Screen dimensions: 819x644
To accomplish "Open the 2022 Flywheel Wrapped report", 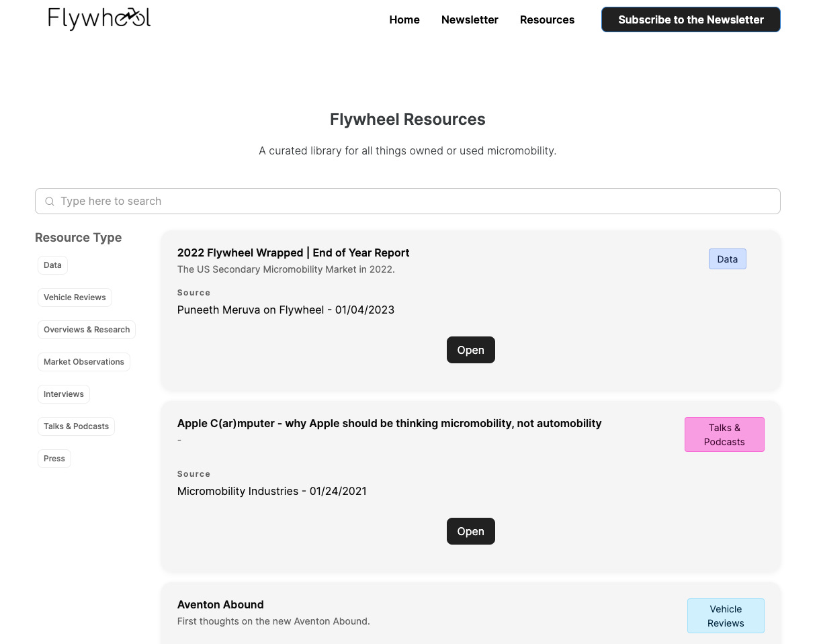I will pos(471,350).
